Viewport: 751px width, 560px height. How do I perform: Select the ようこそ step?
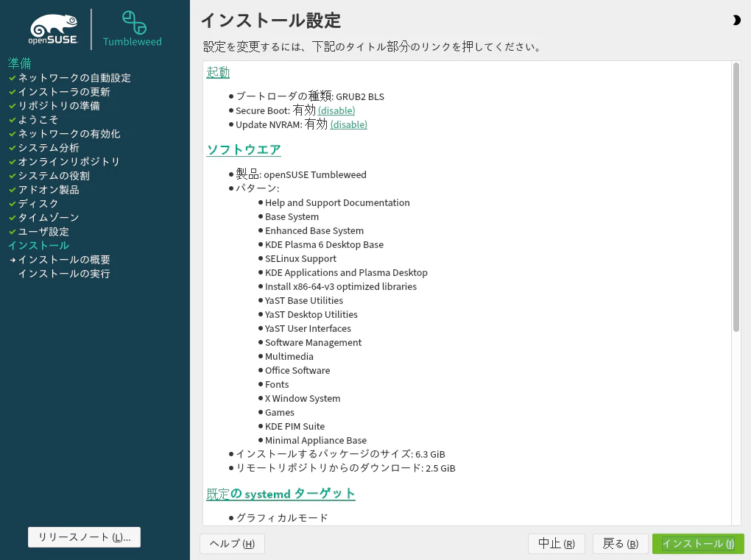click(x=38, y=120)
